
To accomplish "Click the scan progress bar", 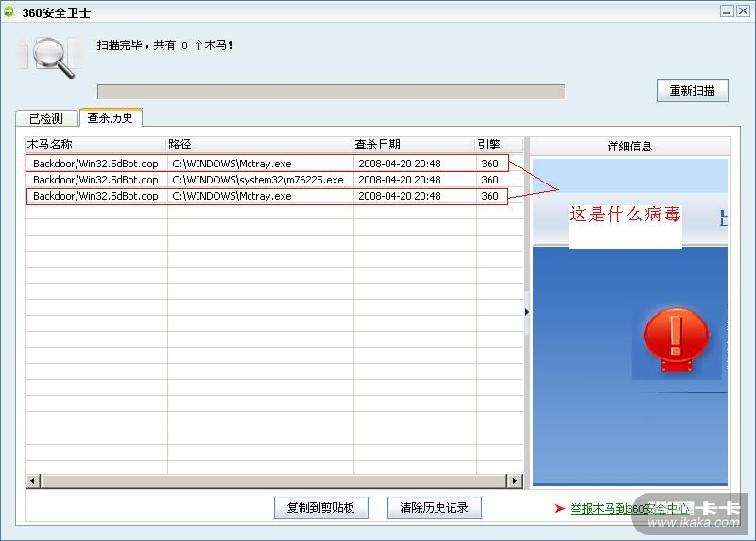I will [331, 92].
